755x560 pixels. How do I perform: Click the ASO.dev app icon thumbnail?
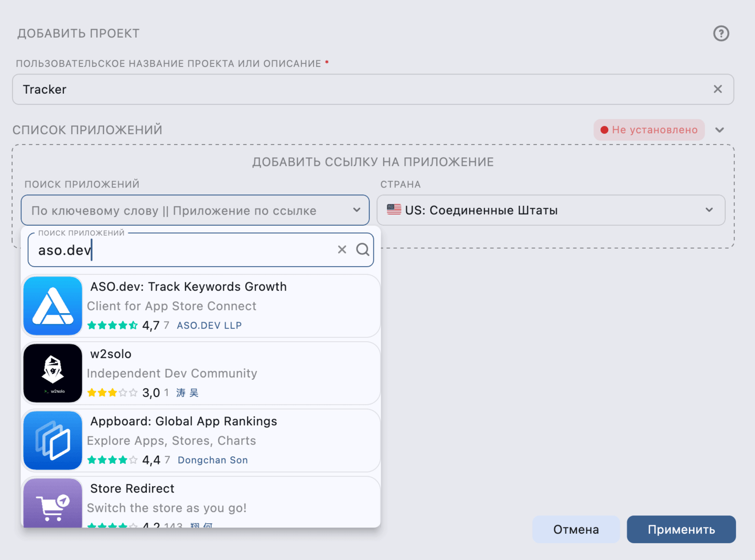pyautogui.click(x=52, y=306)
